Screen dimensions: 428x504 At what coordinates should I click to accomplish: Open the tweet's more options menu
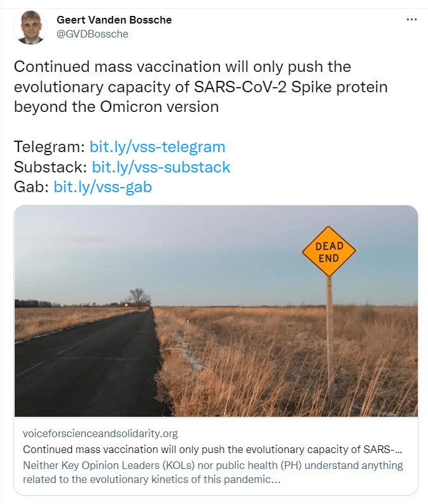click(x=411, y=20)
